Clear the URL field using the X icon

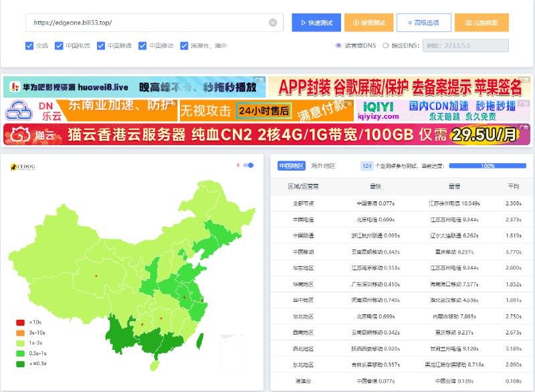[x=273, y=22]
